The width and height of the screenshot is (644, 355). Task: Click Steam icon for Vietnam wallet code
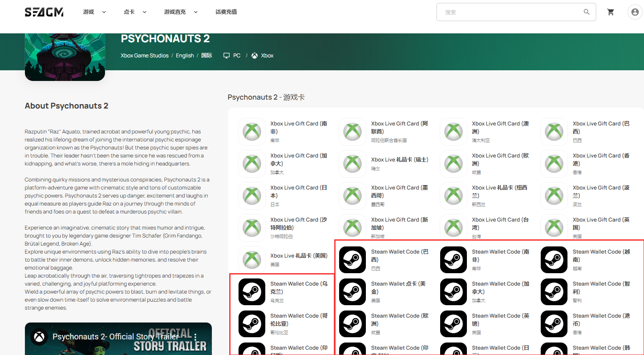pos(554,260)
